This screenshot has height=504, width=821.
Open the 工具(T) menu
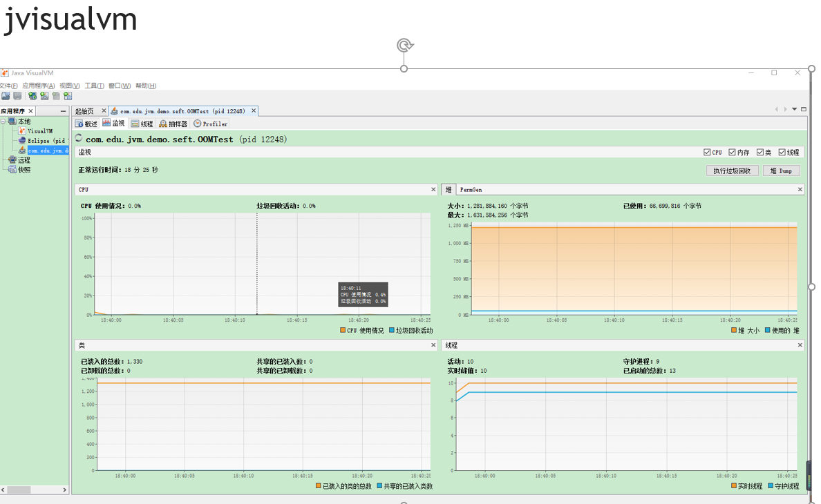[94, 86]
